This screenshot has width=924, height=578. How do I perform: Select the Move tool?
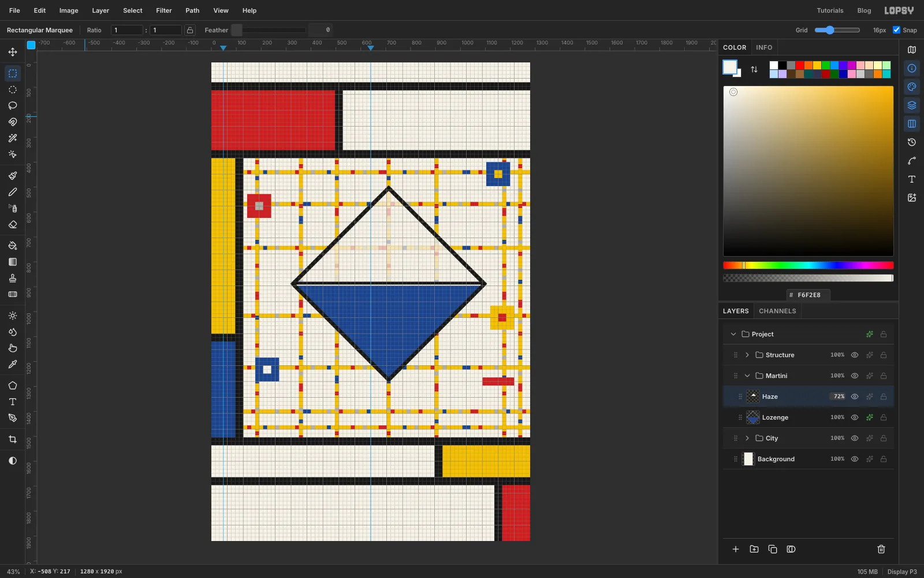pyautogui.click(x=13, y=52)
